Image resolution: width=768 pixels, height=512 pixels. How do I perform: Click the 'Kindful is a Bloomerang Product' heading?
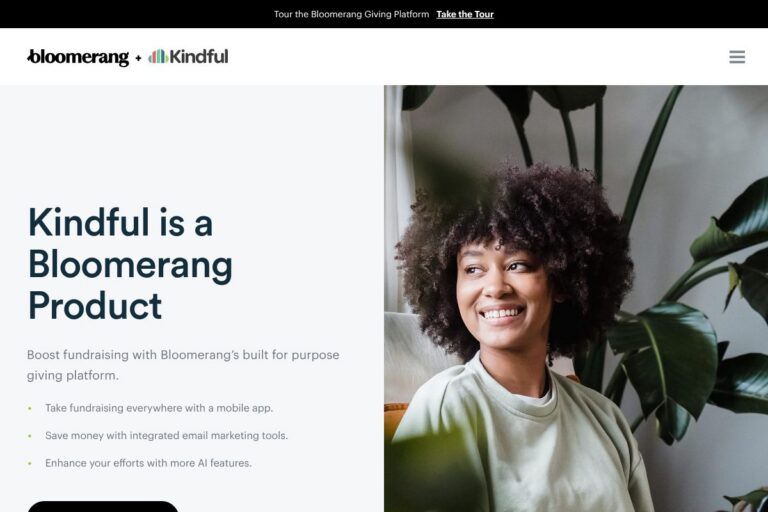(130, 264)
